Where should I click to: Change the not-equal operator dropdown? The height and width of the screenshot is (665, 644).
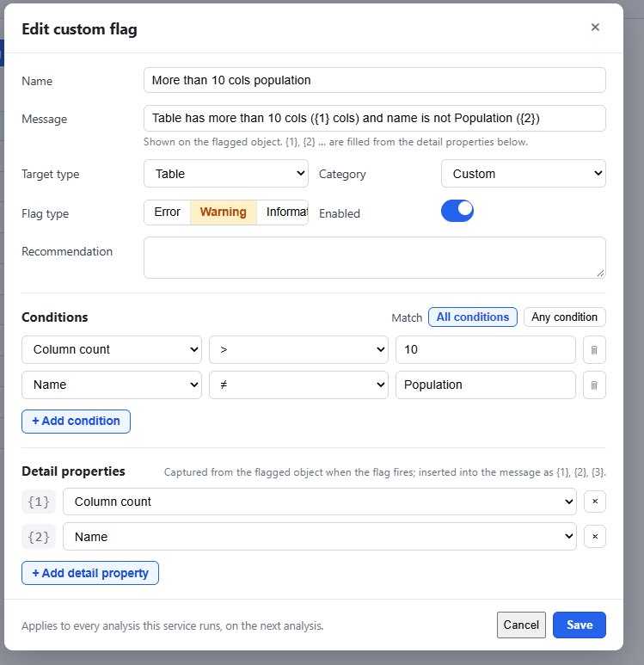tap(298, 385)
